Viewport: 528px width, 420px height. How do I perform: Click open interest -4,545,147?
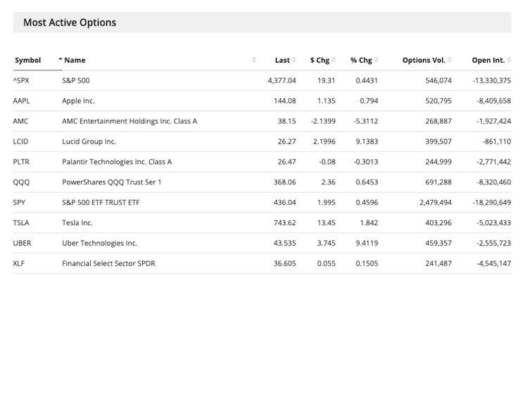click(494, 264)
